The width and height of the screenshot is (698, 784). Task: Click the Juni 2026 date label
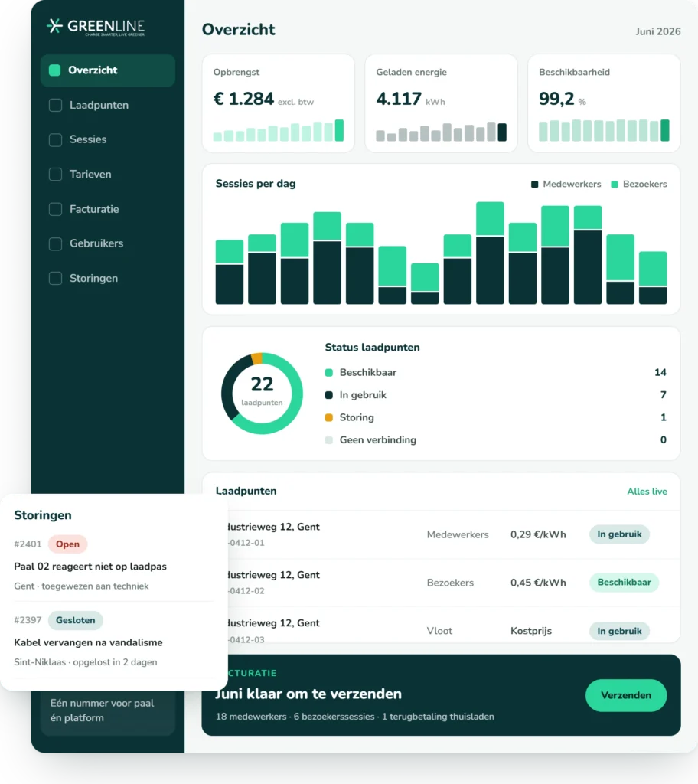tap(658, 31)
